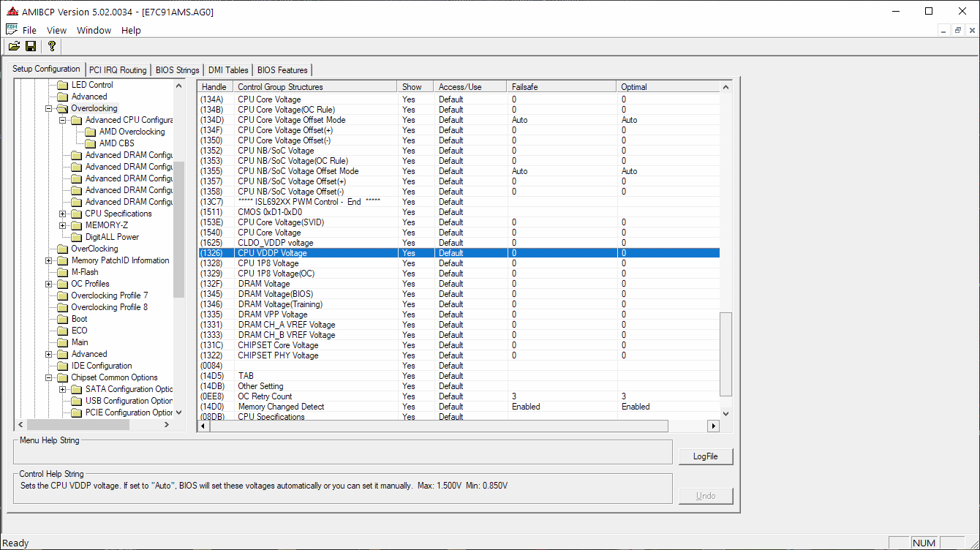980x550 pixels.
Task: Switch to the DMI Tables tab
Action: pyautogui.click(x=228, y=70)
